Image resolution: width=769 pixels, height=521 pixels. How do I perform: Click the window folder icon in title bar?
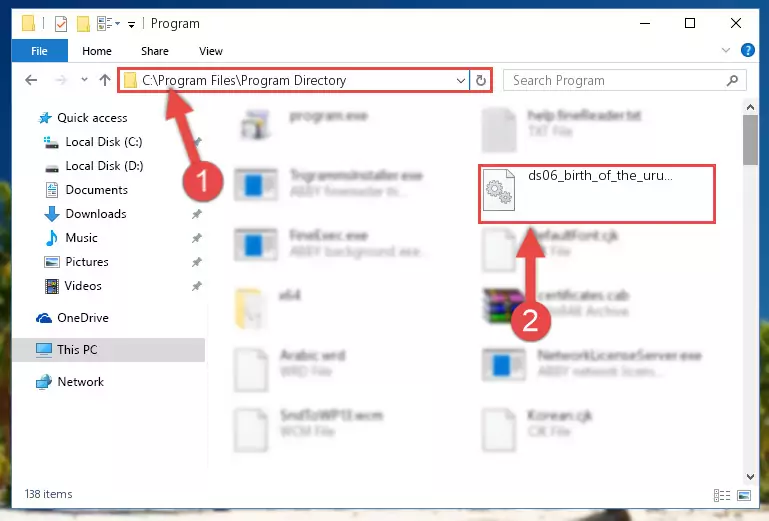28,23
